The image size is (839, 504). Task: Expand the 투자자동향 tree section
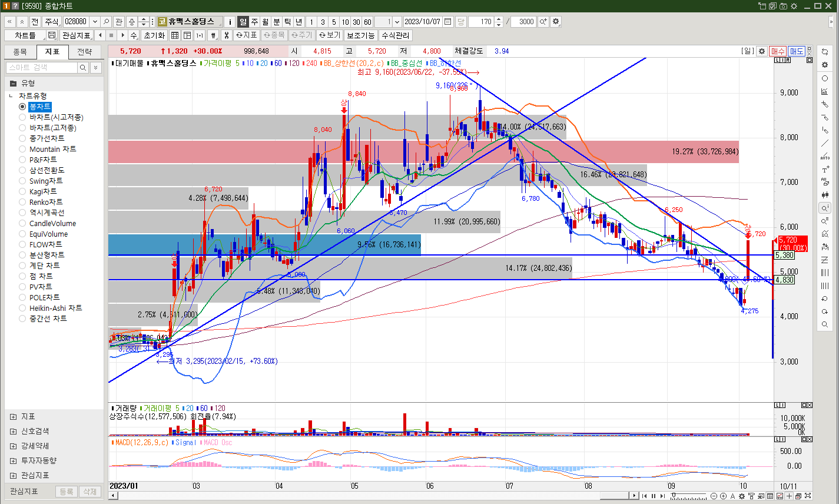13,460
